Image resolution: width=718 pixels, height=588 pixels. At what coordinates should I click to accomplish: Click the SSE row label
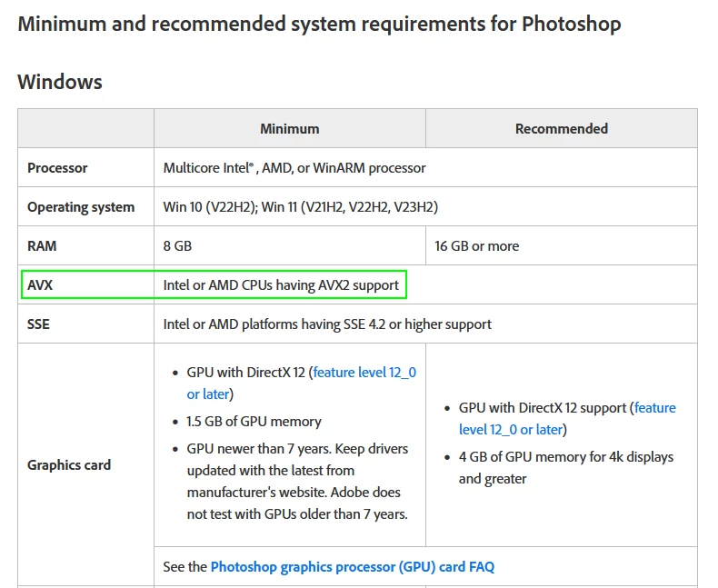point(38,324)
